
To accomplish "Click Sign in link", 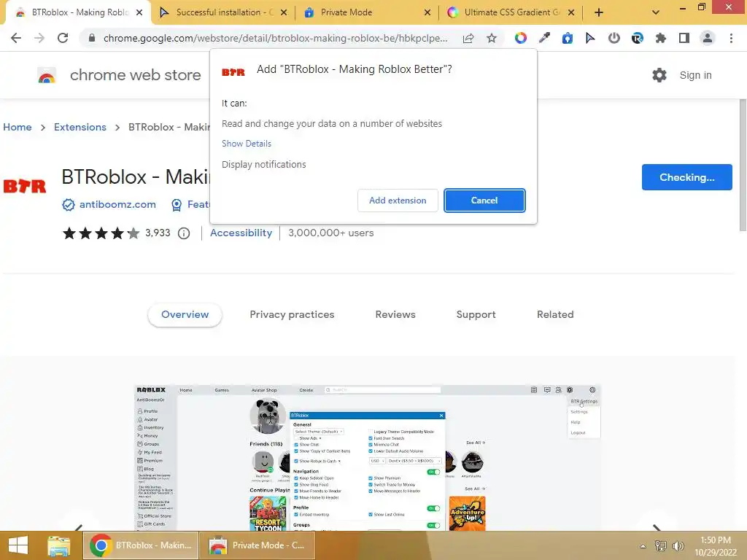I will tap(695, 75).
